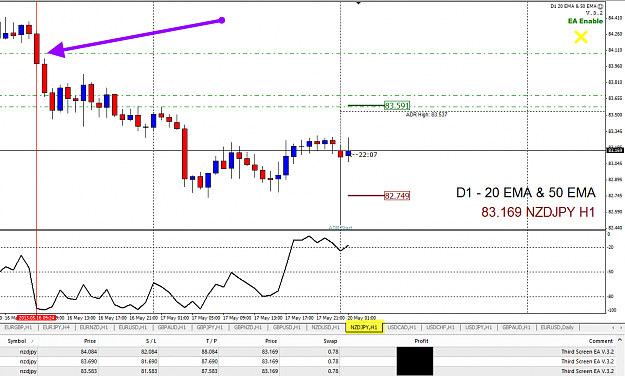The height and width of the screenshot is (376, 625).
Task: Select the nzdjpy order opened at 84.084
Action: click(x=307, y=352)
